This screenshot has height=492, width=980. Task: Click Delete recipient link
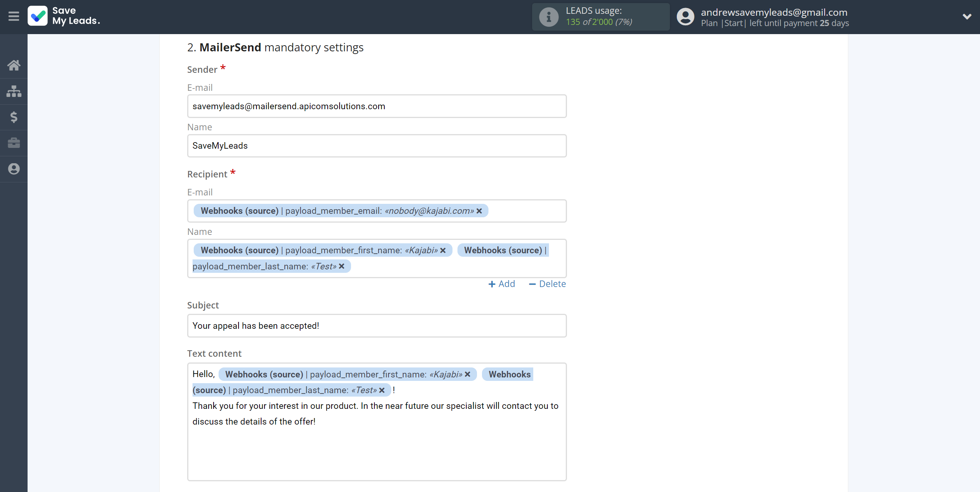point(547,284)
